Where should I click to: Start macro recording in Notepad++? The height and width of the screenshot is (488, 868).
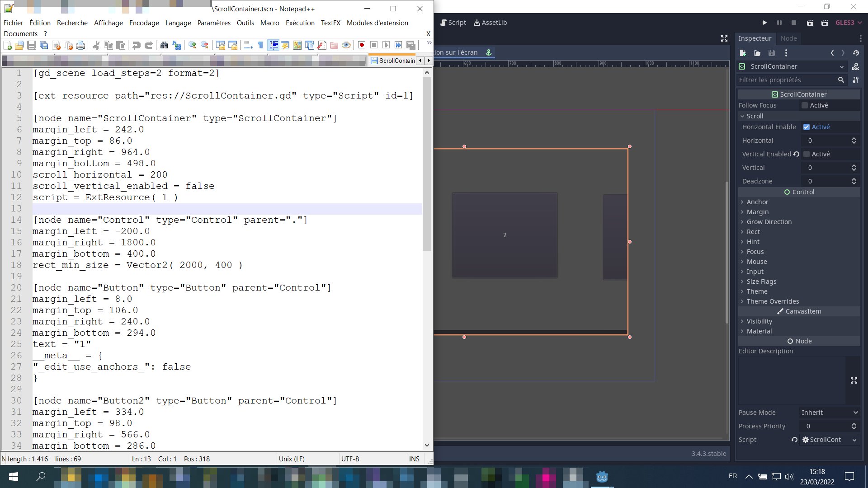tap(362, 45)
